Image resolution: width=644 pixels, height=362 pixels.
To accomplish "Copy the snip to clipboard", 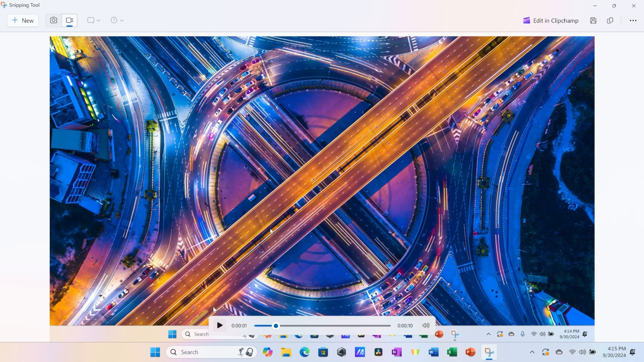I will click(x=610, y=20).
